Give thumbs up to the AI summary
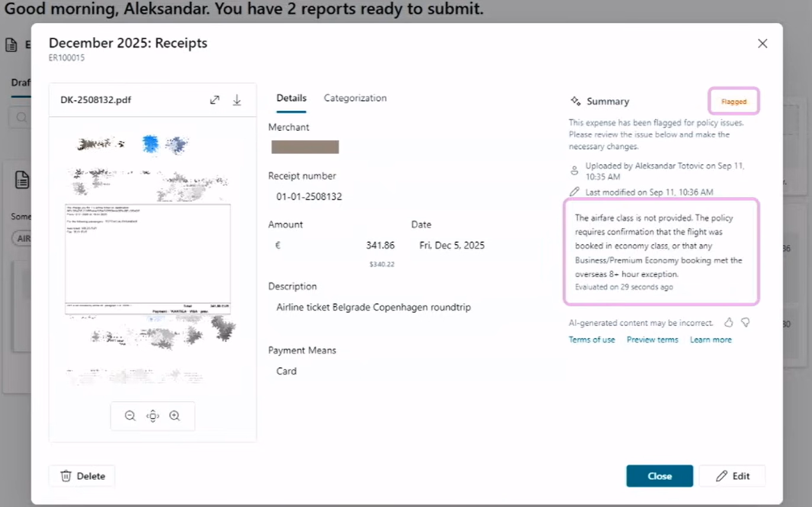812x507 pixels. (x=729, y=323)
